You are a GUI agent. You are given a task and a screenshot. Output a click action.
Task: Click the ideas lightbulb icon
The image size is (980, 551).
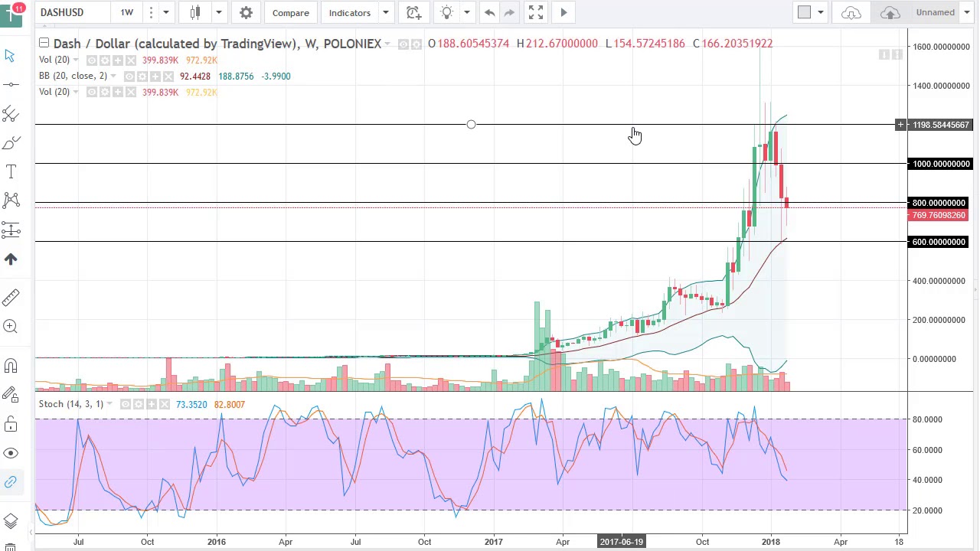point(447,12)
